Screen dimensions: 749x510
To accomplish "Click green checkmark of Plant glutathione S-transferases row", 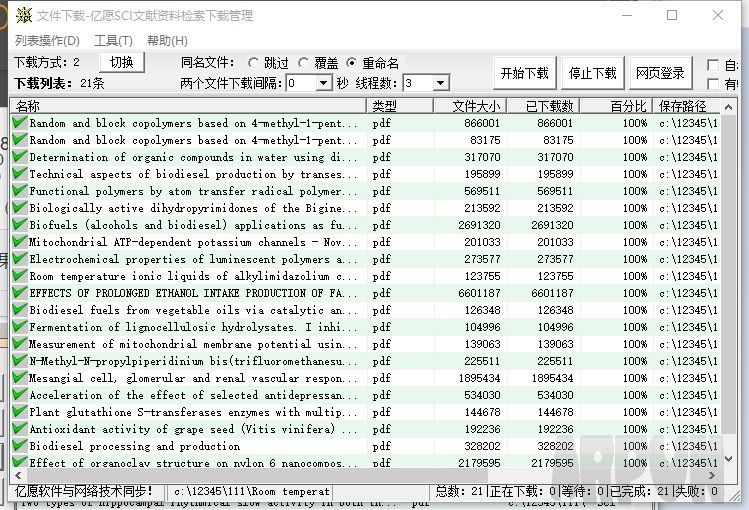I will click(20, 411).
